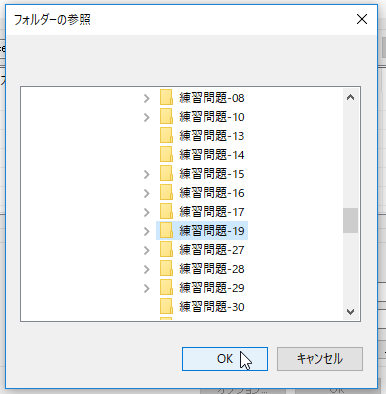Expand the 練習問題-15 folder chevron

147,174
